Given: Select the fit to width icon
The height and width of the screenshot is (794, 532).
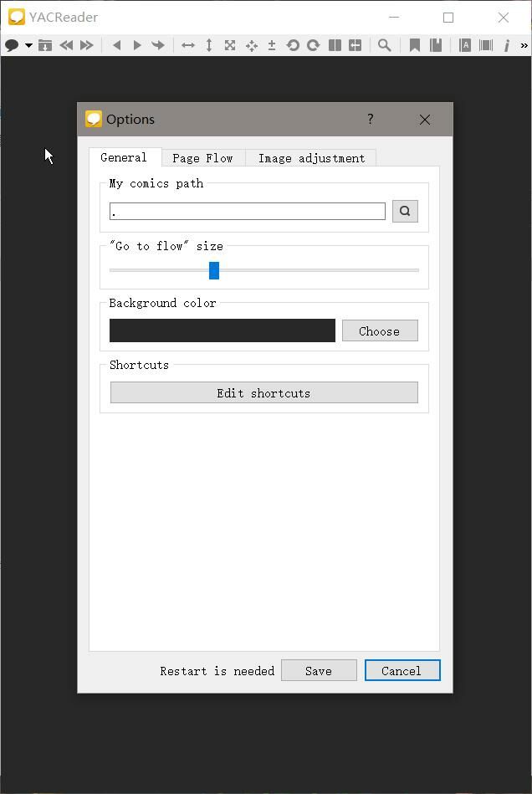Looking at the screenshot, I should (x=188, y=45).
